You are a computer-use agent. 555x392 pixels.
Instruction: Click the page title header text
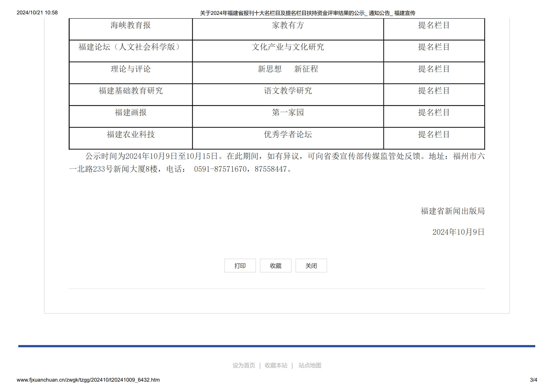coord(307,13)
